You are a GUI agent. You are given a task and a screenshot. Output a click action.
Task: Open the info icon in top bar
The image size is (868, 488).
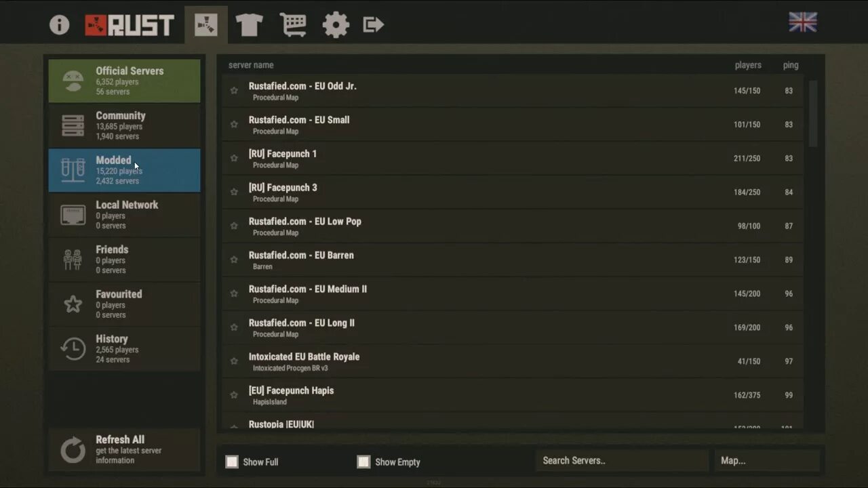tap(60, 25)
